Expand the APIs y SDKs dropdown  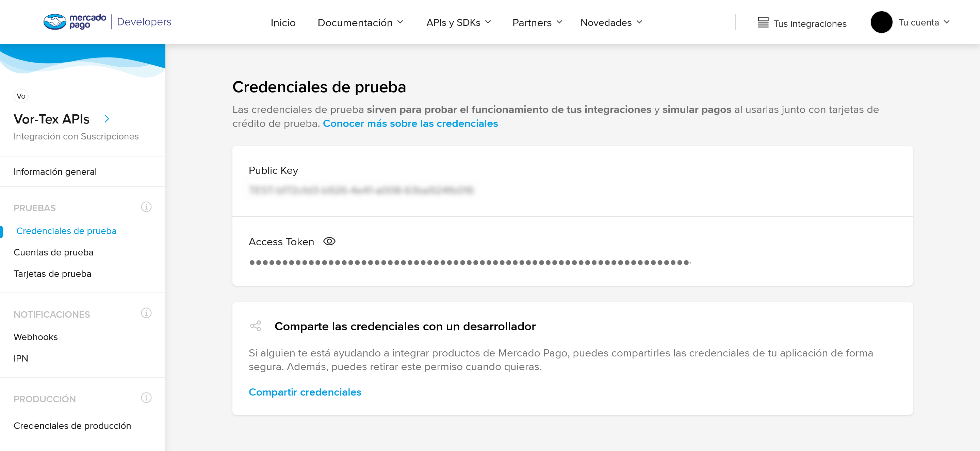coord(458,22)
